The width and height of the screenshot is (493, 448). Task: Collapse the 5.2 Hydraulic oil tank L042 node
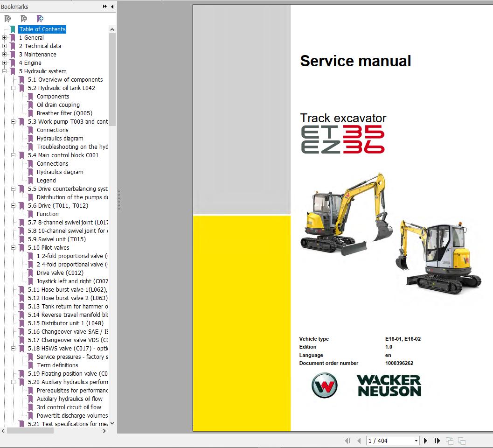pos(13,88)
